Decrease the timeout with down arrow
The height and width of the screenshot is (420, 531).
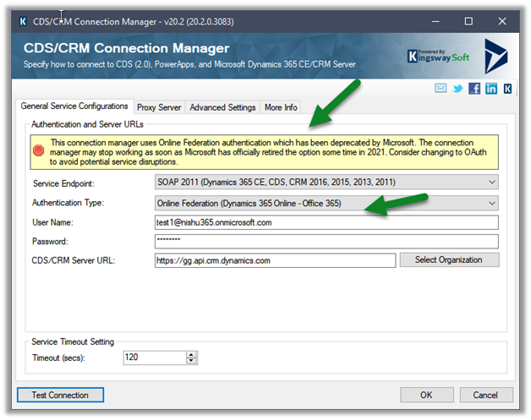click(192, 362)
